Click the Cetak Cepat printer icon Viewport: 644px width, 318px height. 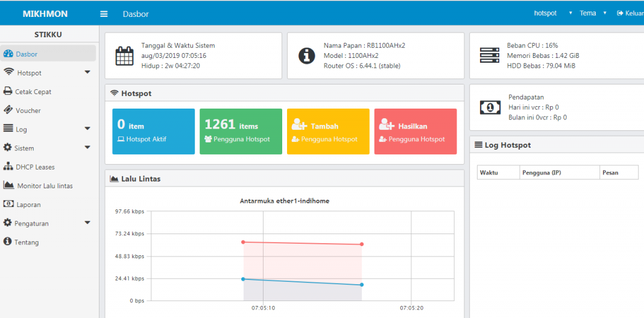pos(8,92)
